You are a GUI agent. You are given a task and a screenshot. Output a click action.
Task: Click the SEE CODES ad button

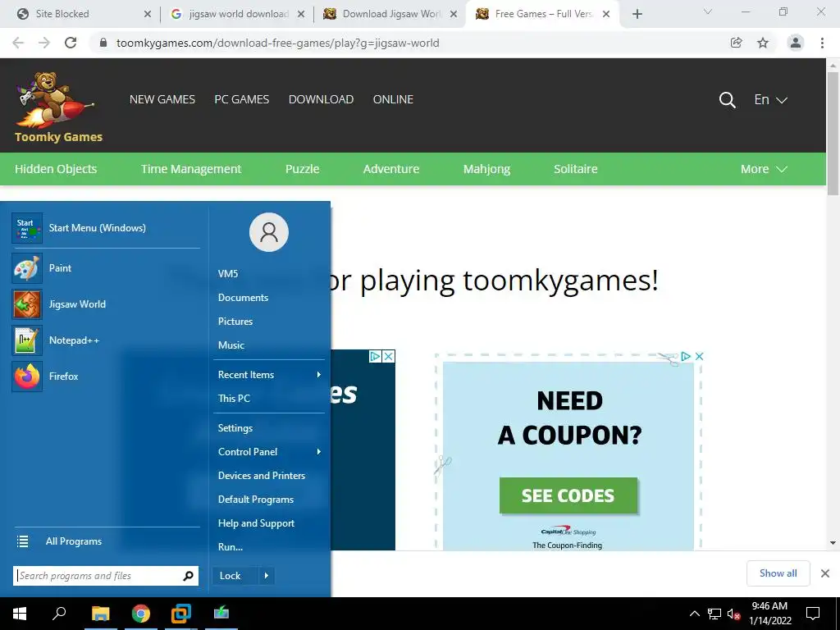tap(568, 496)
